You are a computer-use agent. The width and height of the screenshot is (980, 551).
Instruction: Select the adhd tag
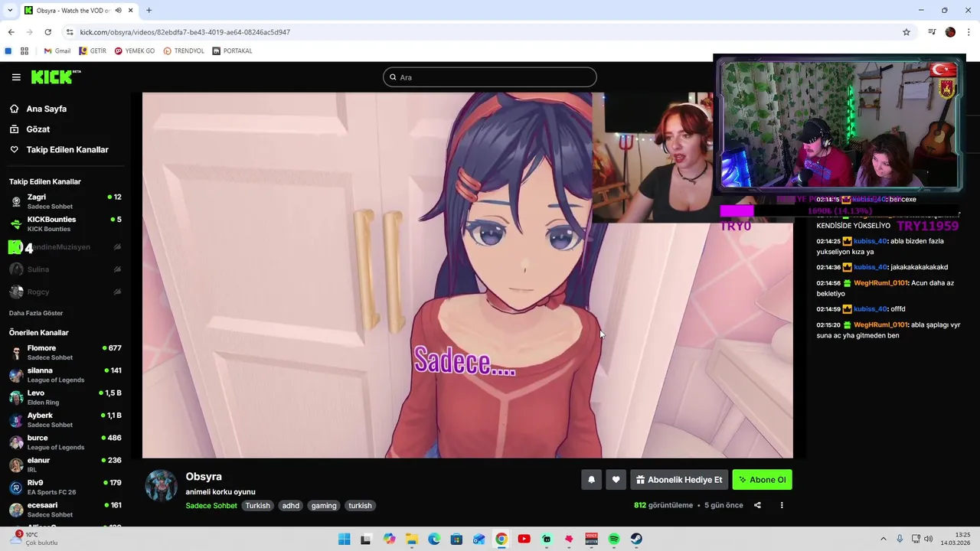(x=291, y=506)
